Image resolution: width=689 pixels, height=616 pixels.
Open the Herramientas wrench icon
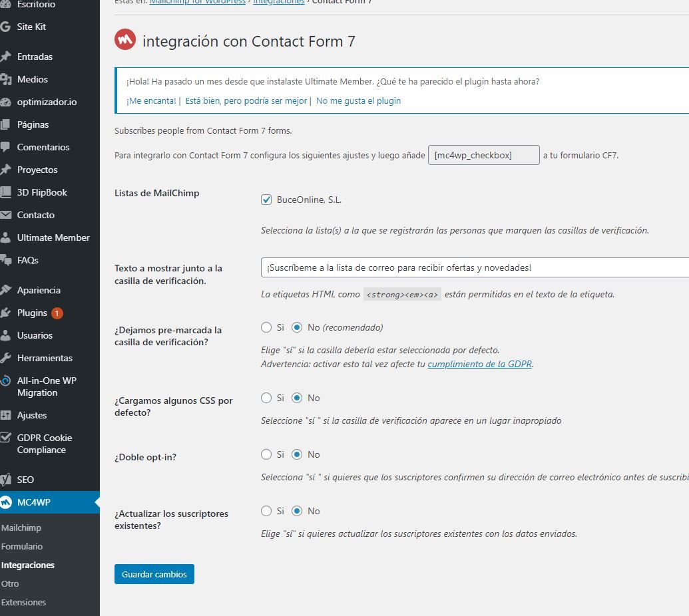[x=6, y=359]
